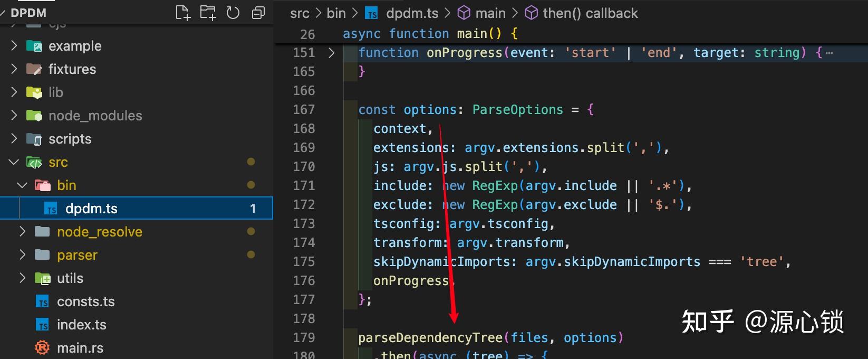Click the main symbol icon in breadcrumb

point(464,13)
